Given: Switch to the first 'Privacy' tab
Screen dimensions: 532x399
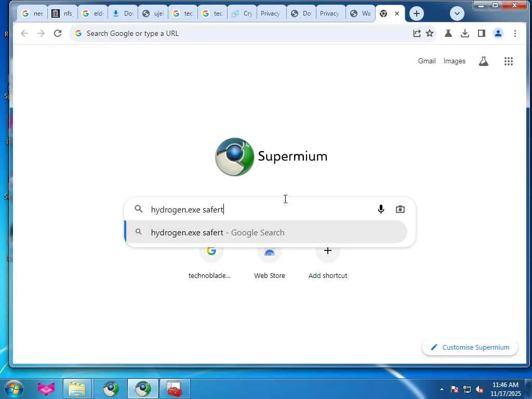Looking at the screenshot, I should (271, 14).
